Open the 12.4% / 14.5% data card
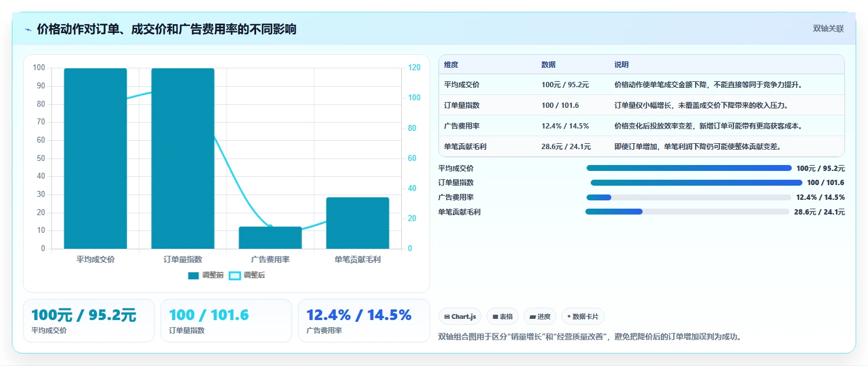 pyautogui.click(x=364, y=321)
